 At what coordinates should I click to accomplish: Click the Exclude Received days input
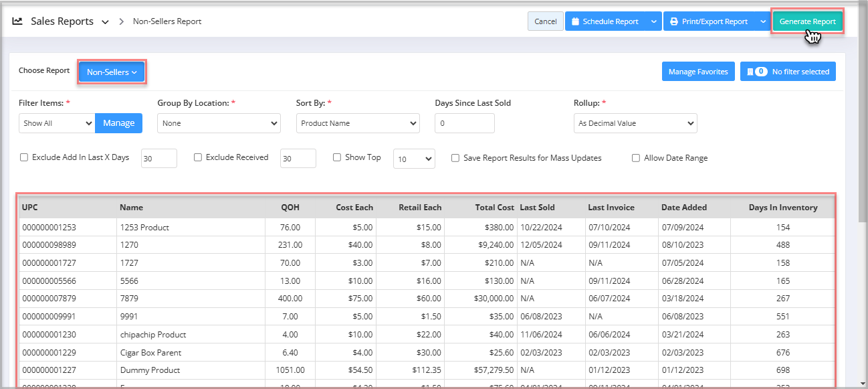tap(298, 159)
